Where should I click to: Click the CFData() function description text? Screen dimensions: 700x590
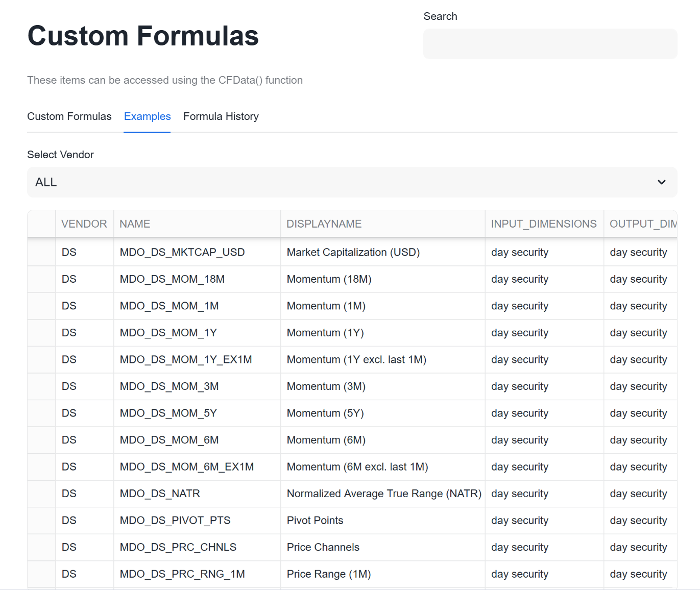[164, 80]
